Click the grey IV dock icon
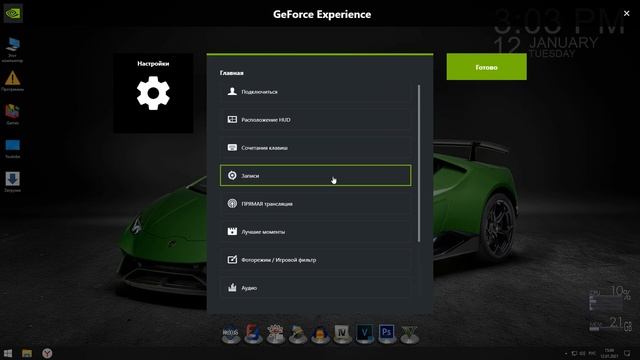The width and height of the screenshot is (640, 360). pos(342,333)
